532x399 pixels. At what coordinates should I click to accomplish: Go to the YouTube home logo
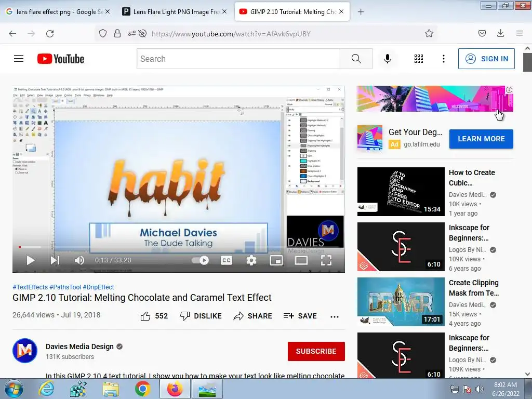[61, 59]
